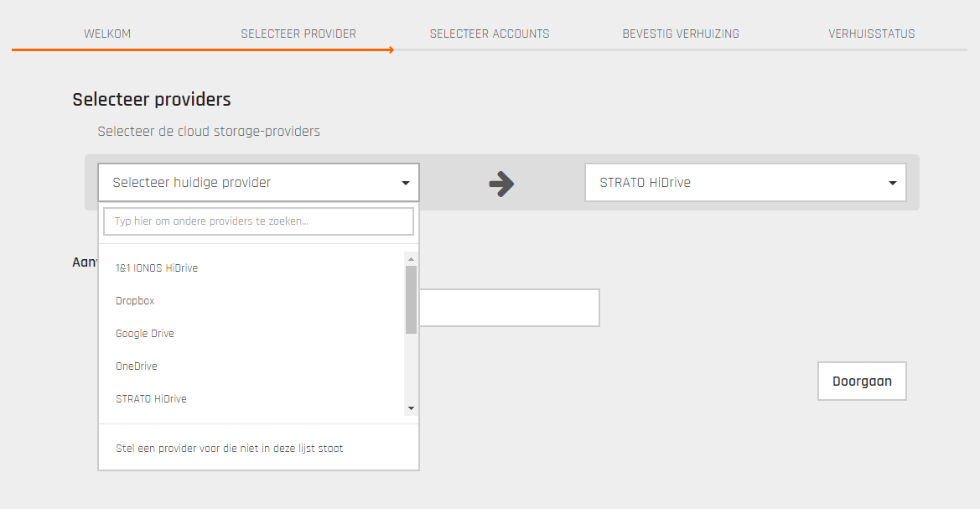Screen dimensions: 980x509
Task: Click the provider list scrollbar thumb
Action: click(411, 299)
